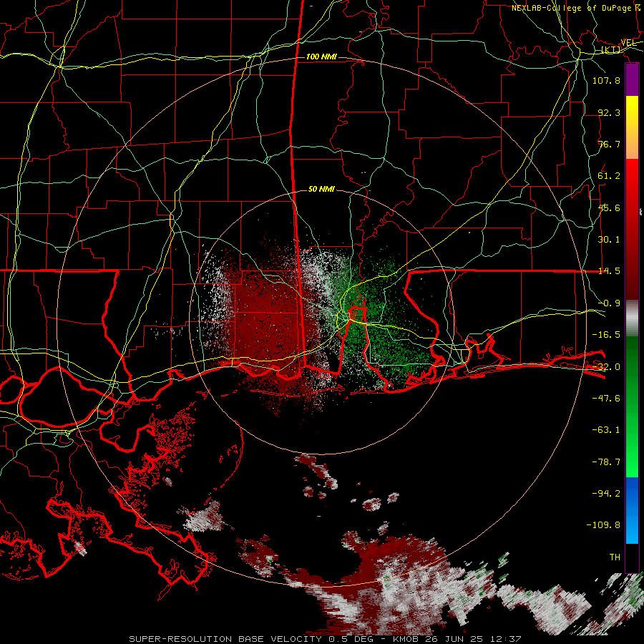644x644 pixels.
Task: Click the -0.9 value on velocity scale
Action: pos(609,303)
